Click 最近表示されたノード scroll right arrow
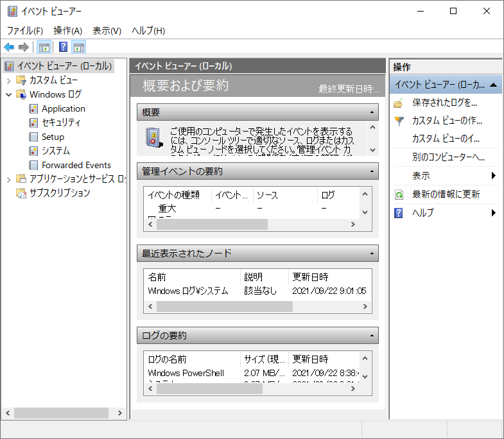 [365, 307]
